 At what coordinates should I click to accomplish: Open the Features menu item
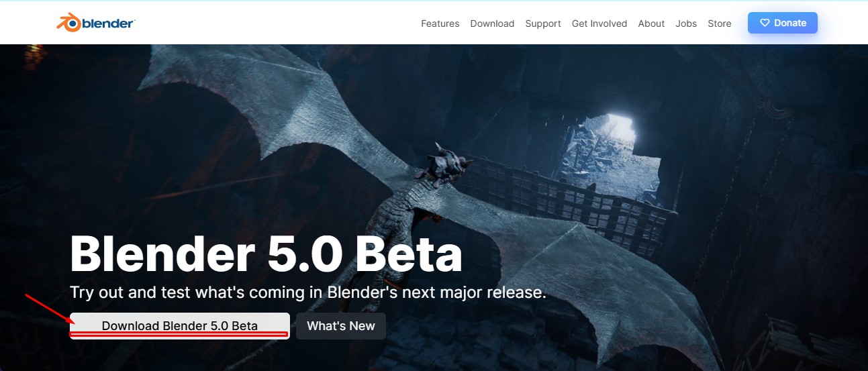click(x=440, y=23)
